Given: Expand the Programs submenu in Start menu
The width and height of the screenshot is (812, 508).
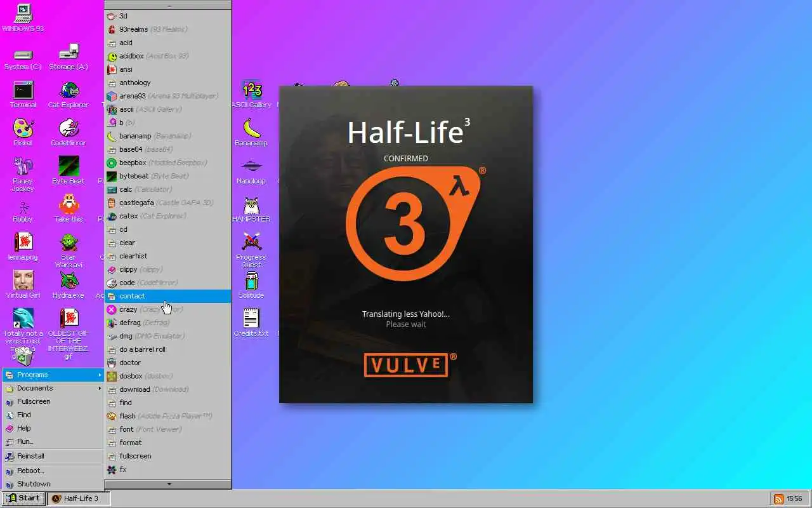Looking at the screenshot, I should pos(53,375).
